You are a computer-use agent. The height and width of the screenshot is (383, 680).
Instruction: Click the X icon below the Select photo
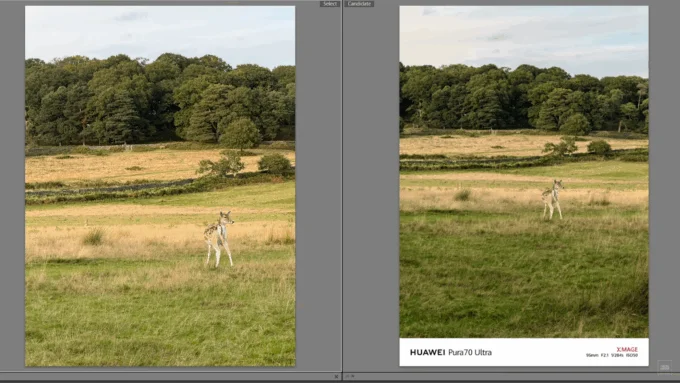(336, 376)
